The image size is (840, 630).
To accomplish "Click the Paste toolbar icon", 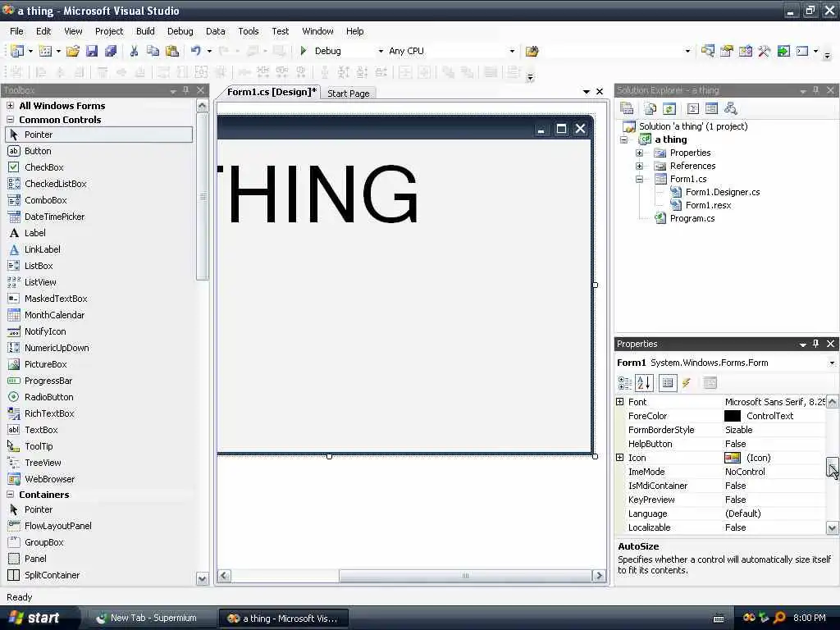I will [x=172, y=51].
